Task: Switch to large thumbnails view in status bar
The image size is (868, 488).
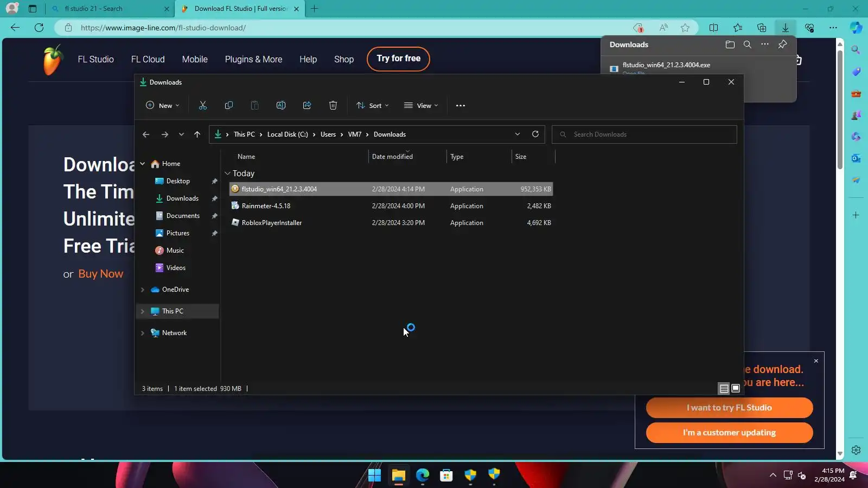Action: [x=736, y=389]
